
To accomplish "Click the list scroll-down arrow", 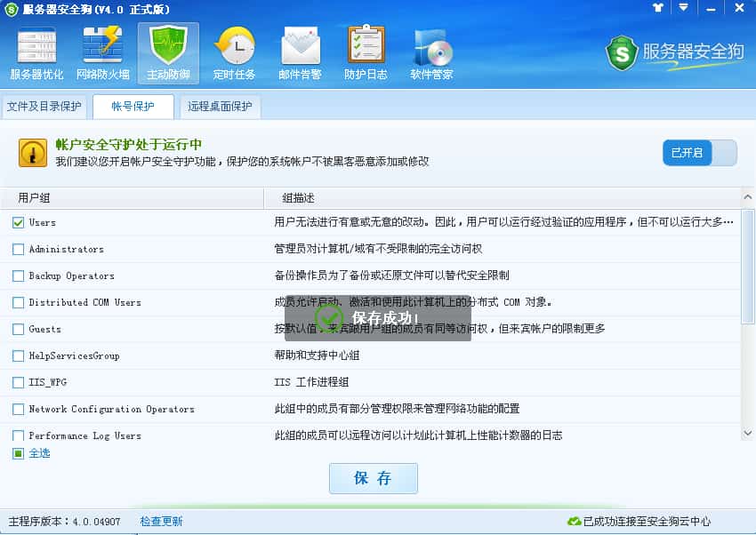I will (747, 433).
